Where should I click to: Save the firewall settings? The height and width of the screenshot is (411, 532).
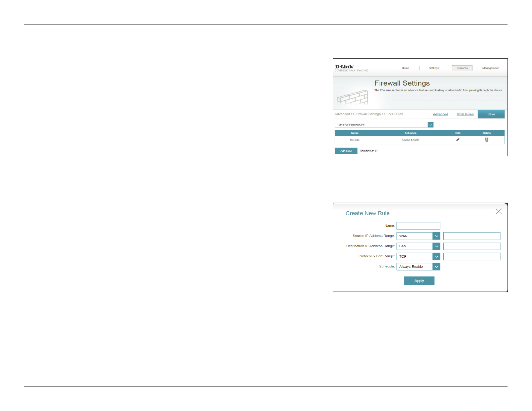click(x=491, y=114)
